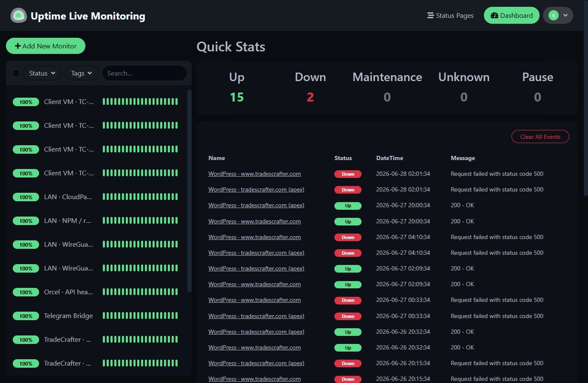
Task: Click the Maintenance stat label
Action: pyautogui.click(x=387, y=77)
